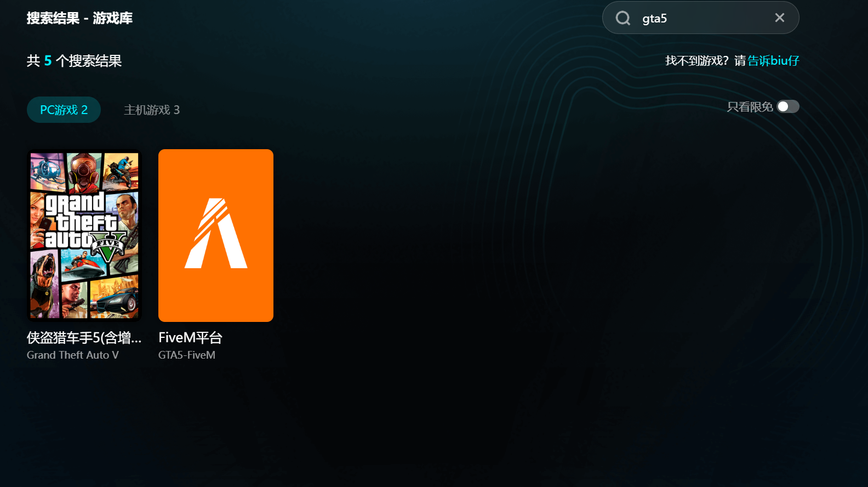868x487 pixels.
Task: Switch to the 主机游戏 3 tab
Action: click(152, 110)
